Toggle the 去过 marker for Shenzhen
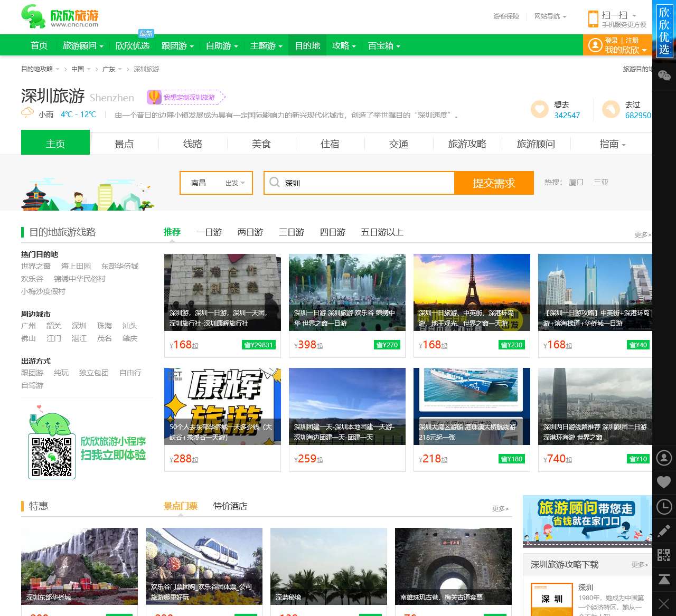 pyautogui.click(x=612, y=110)
